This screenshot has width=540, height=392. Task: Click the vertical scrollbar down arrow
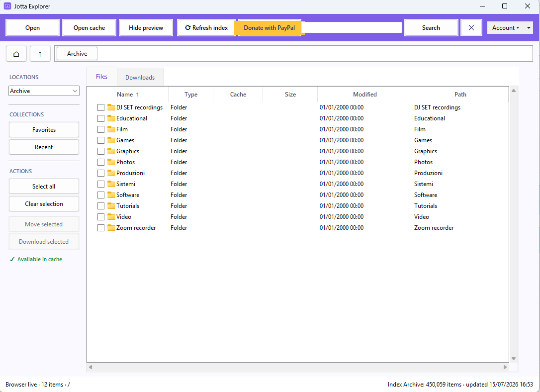514,359
